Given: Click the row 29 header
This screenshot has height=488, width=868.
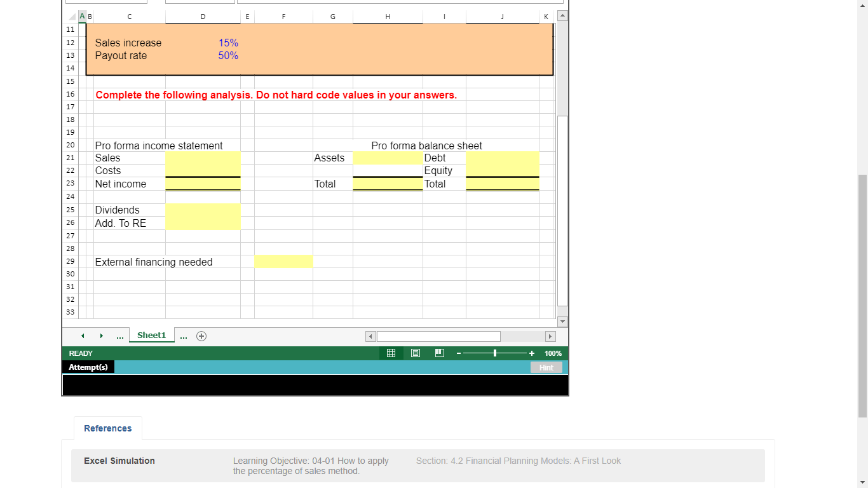Looking at the screenshot, I should click(70, 261).
